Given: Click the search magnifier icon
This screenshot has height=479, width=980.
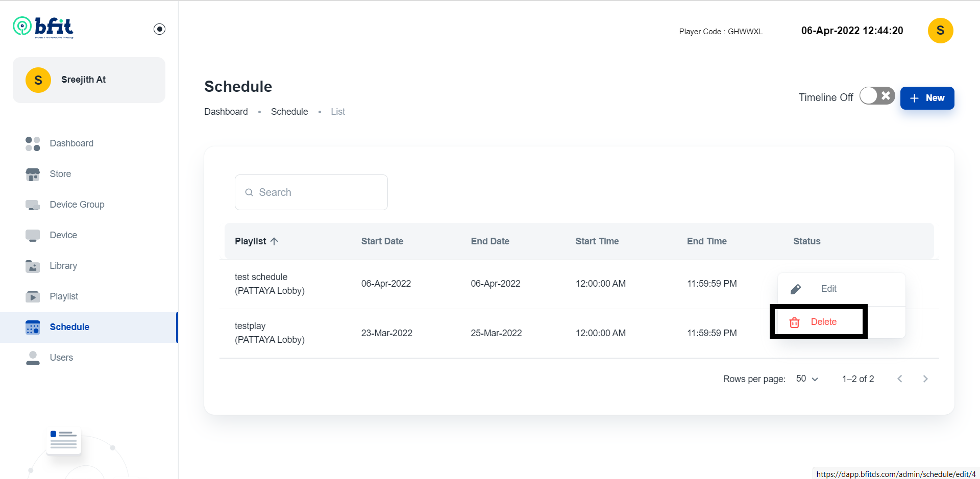Looking at the screenshot, I should pyautogui.click(x=249, y=192).
